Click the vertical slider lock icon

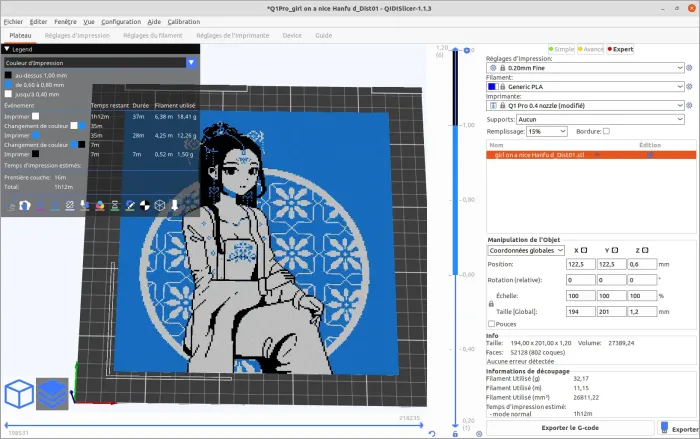click(x=455, y=434)
